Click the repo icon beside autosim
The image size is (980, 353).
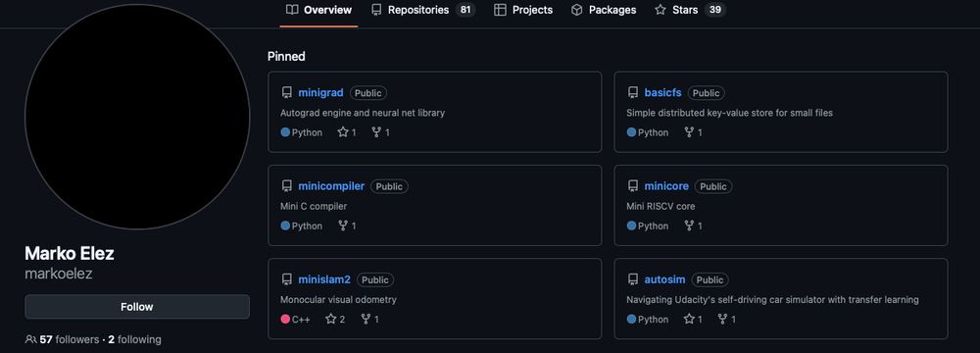(633, 279)
